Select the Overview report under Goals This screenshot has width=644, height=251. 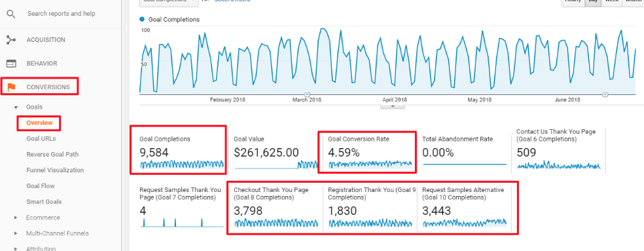39,123
